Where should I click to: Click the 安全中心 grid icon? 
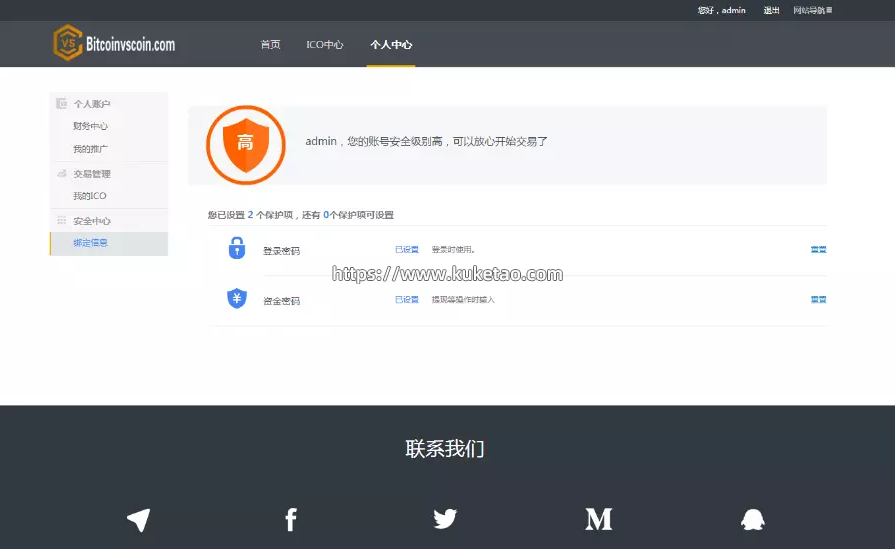pyautogui.click(x=62, y=220)
